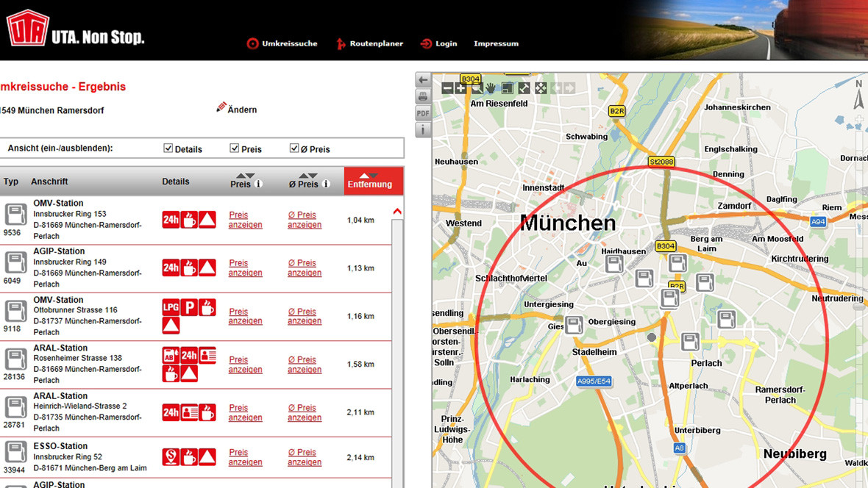Click the ID card icon in ARAL Heinrich-Wieland-Strasse row

[189, 412]
